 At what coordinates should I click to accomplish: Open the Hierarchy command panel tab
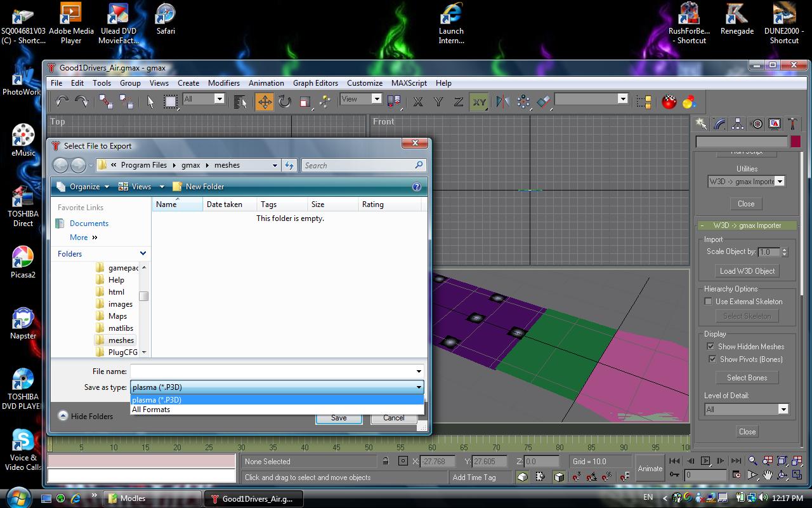[x=737, y=124]
